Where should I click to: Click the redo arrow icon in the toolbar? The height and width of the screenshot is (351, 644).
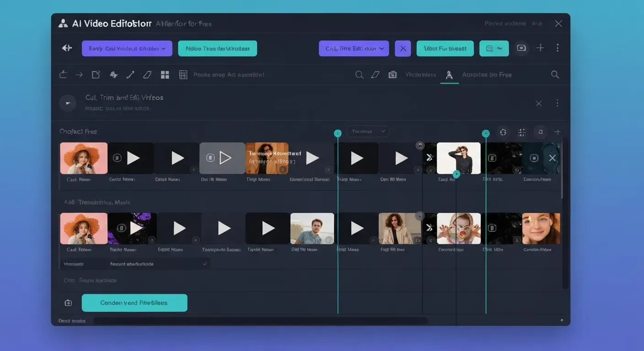[x=79, y=74]
